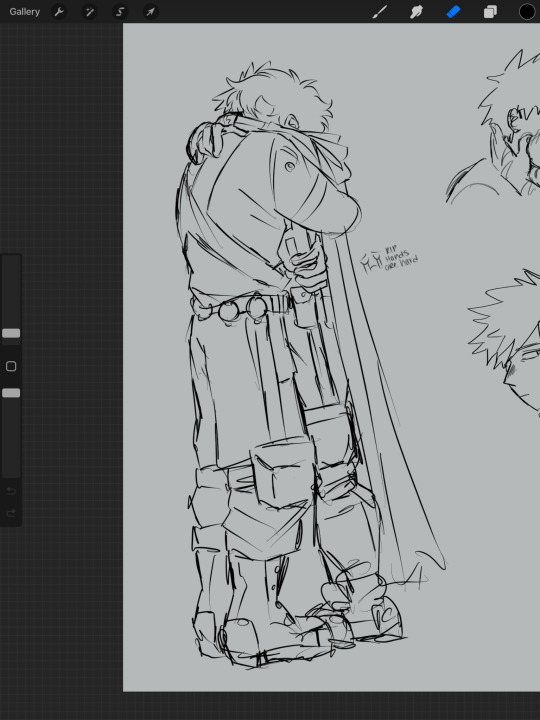Viewport: 540px width, 720px height.
Task: Select the blue Eraser tool
Action: [453, 12]
